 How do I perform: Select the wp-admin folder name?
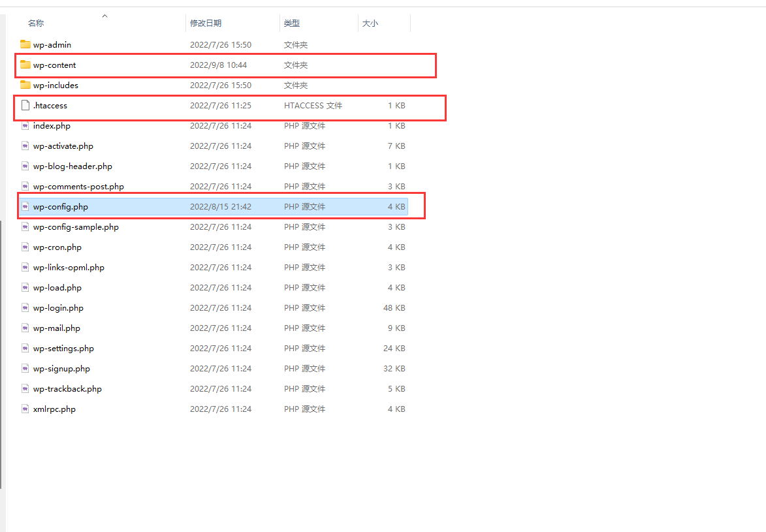[x=52, y=44]
